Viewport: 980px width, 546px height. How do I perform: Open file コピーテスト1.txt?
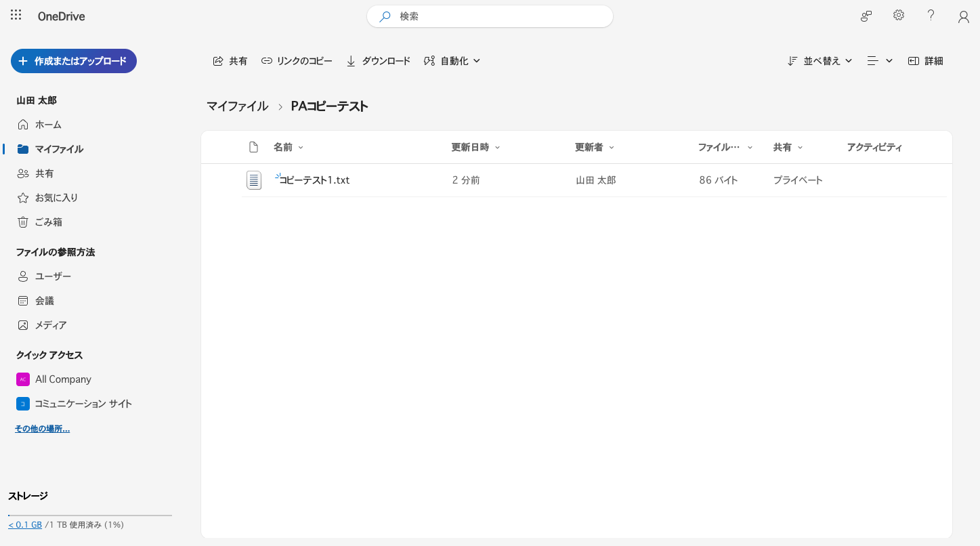click(x=314, y=180)
